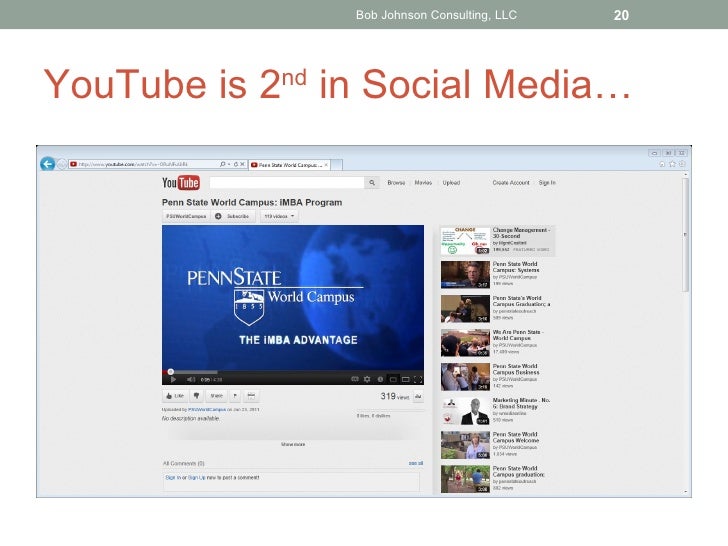Screen dimensions: 728x546
Task: Open a new blank browser tab
Action: pyautogui.click(x=337, y=165)
